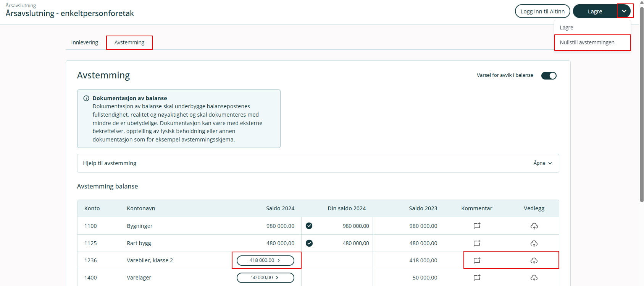Expand Hjelp til avstemming with Åpne
Image resolution: width=644 pixels, height=286 pixels.
(542, 163)
